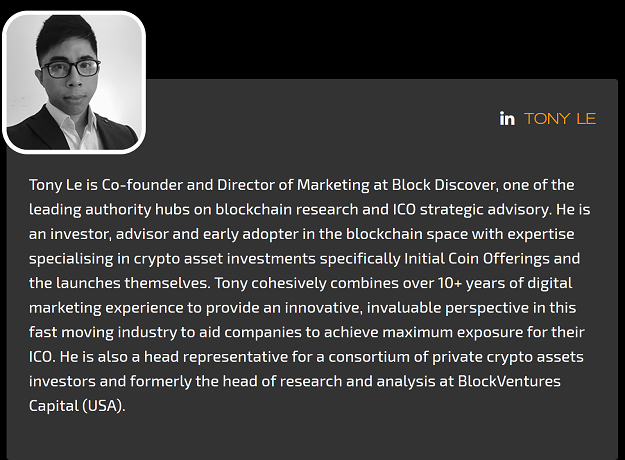Select Tony Le's profile photo thumbnail
The width and height of the screenshot is (625, 460).
pyautogui.click(x=74, y=83)
